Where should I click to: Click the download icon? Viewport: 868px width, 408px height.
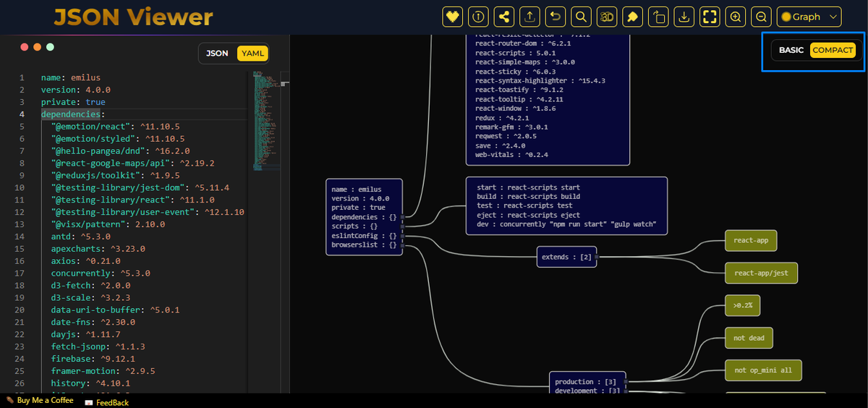click(x=684, y=17)
